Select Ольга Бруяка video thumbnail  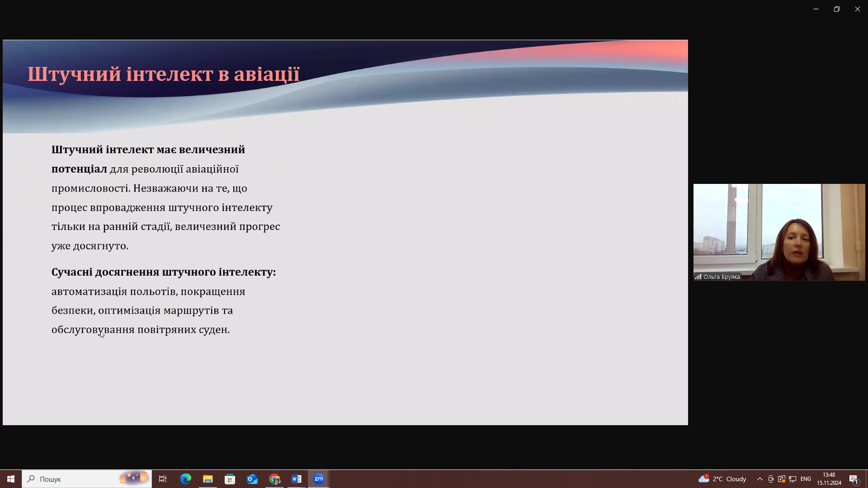click(x=779, y=232)
